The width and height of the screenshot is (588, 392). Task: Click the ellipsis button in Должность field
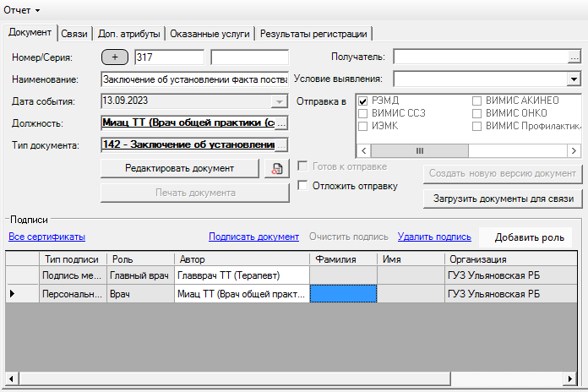tap(282, 123)
